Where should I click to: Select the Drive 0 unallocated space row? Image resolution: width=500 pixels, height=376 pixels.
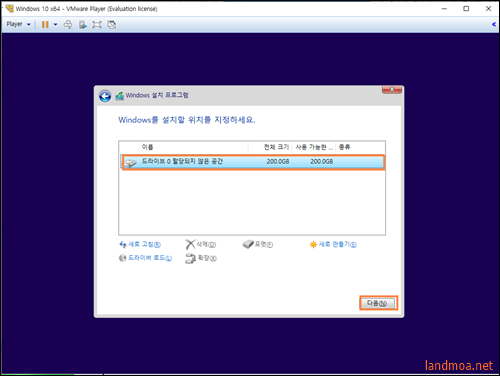click(253, 162)
